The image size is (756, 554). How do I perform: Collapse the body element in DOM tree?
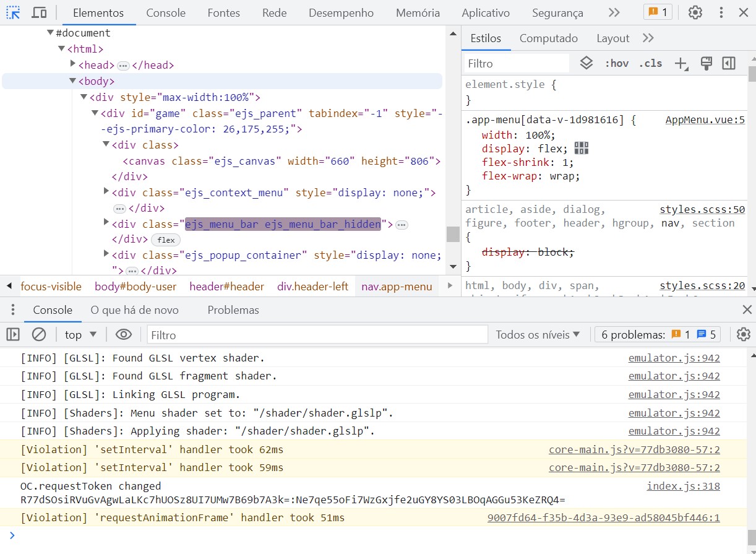[x=73, y=80]
